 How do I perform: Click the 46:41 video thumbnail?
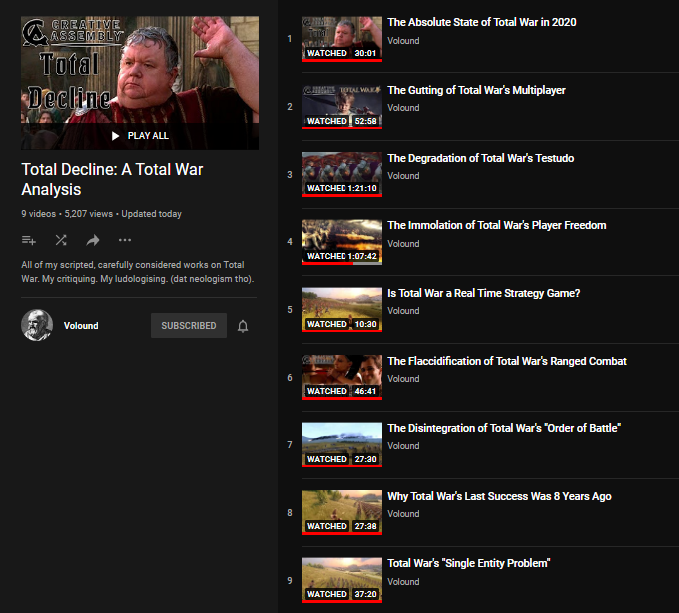pos(342,377)
